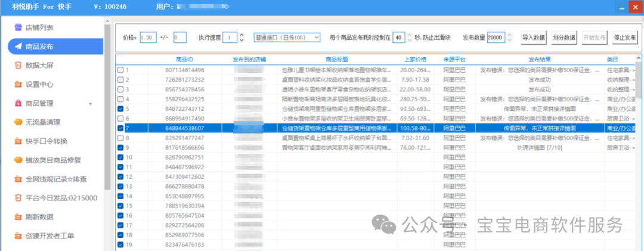
Task: Click the 发布结果 column header
Action: coord(540,60)
